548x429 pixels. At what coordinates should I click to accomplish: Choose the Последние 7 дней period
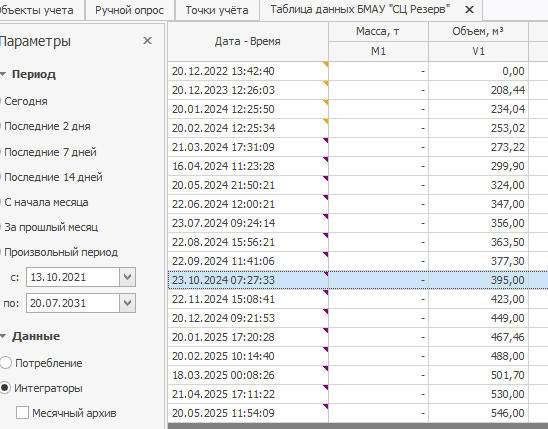click(50, 152)
